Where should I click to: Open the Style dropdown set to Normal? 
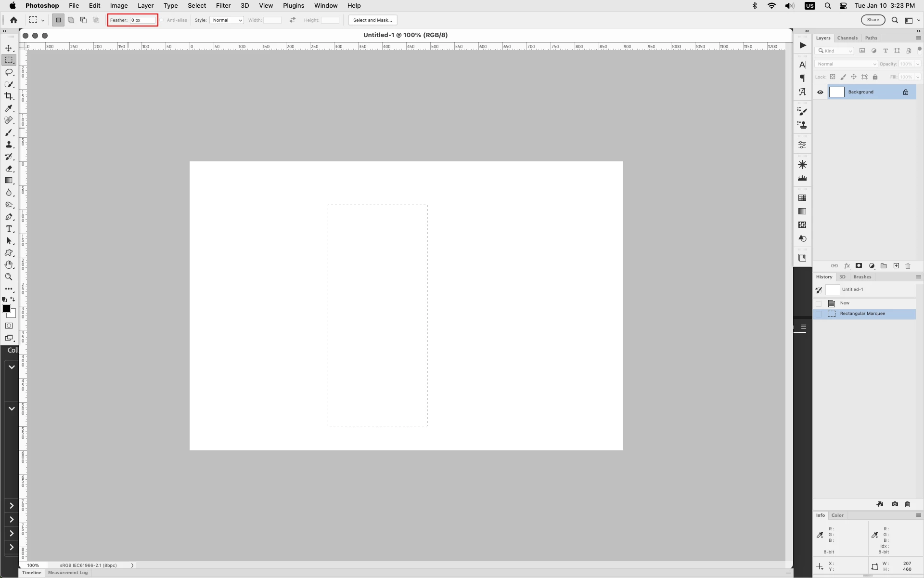click(227, 20)
